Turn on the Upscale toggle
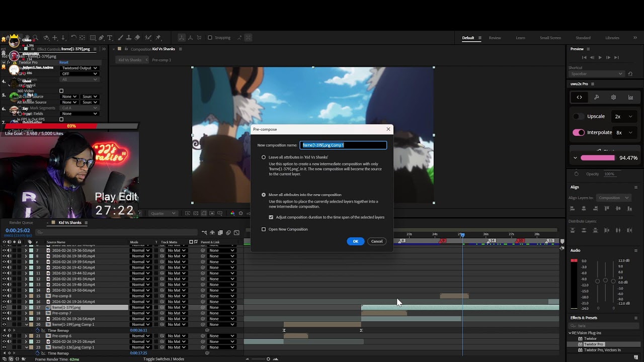 tap(579, 116)
